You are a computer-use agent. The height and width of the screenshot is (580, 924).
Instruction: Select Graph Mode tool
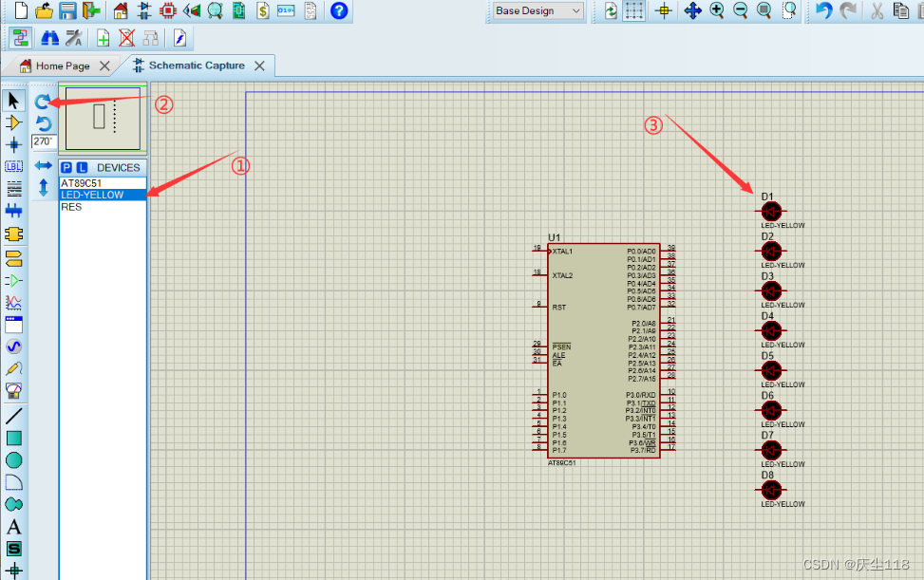click(13, 303)
